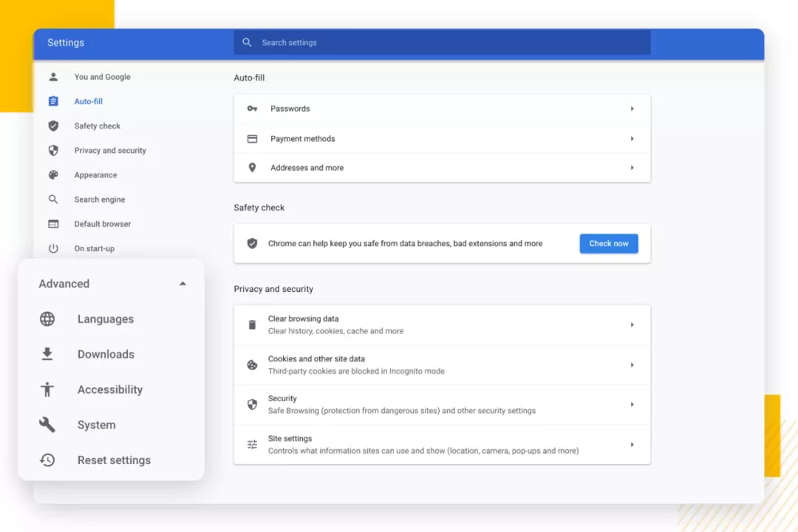The image size is (798, 532).
Task: Select Search engine in the sidebar
Action: [99, 199]
